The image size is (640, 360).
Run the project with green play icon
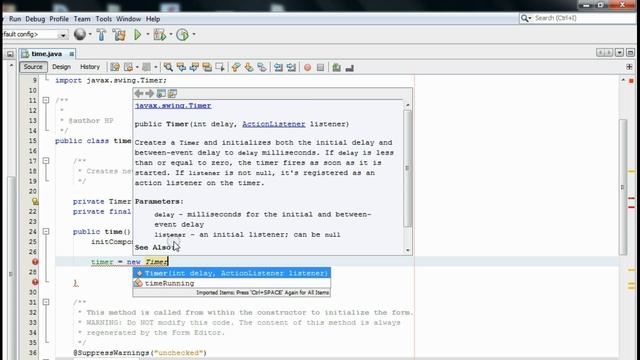138,35
